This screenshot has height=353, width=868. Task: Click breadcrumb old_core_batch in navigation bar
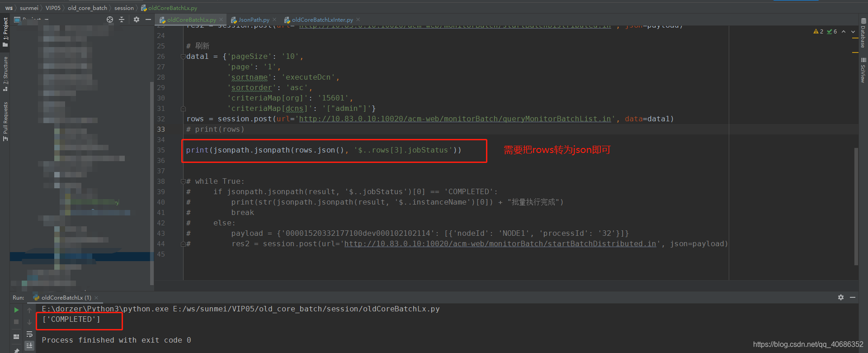[87, 8]
